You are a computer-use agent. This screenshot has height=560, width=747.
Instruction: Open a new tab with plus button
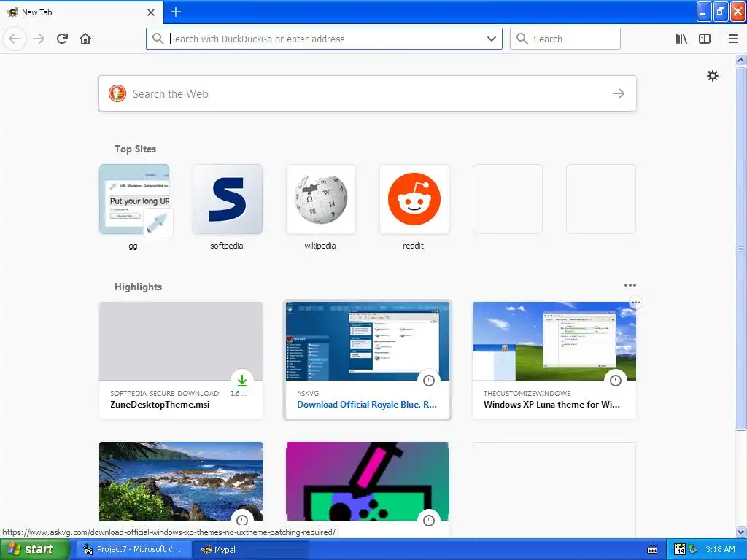(x=176, y=12)
